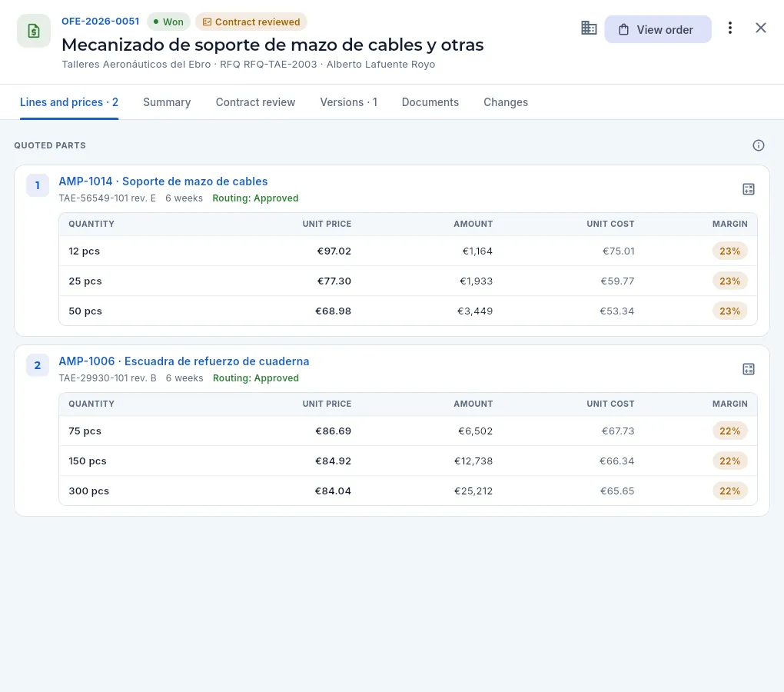784x692 pixels.
Task: Show the Documents tab
Action: pos(430,102)
